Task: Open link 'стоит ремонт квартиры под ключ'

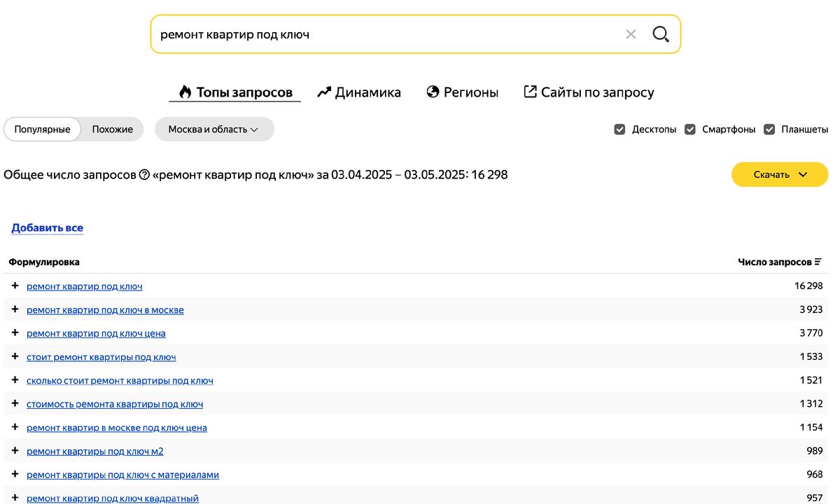Action: [x=101, y=357]
